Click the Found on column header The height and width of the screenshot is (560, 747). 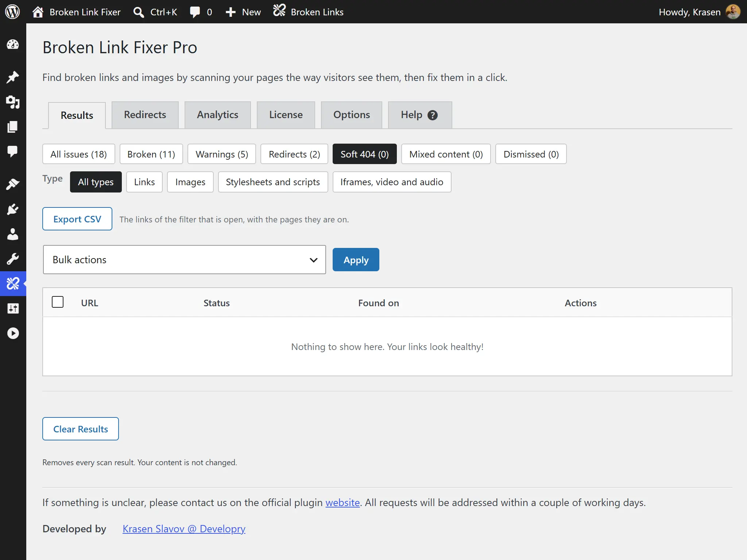pos(379,303)
